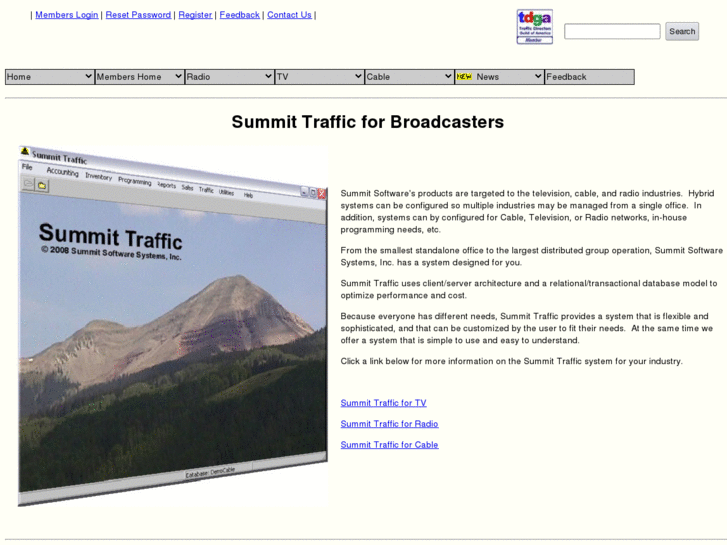The image size is (727, 545).
Task: Click the Summit Traffic for Broadcasters heading
Action: tap(368, 122)
